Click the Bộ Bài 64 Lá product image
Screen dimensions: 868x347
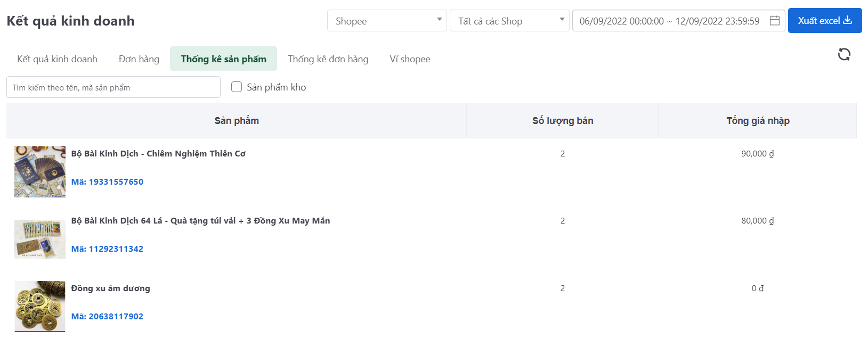(40, 239)
